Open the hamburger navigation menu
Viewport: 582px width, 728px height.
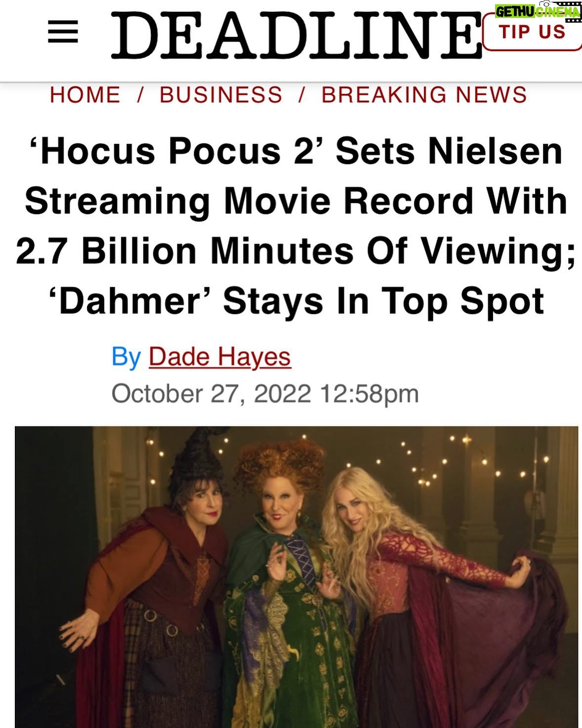pyautogui.click(x=63, y=33)
